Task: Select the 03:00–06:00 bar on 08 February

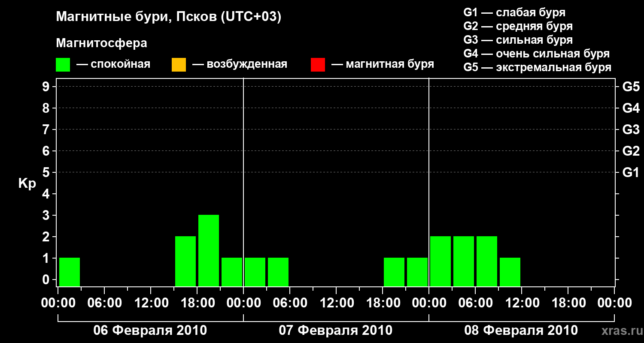Action: [464, 261]
